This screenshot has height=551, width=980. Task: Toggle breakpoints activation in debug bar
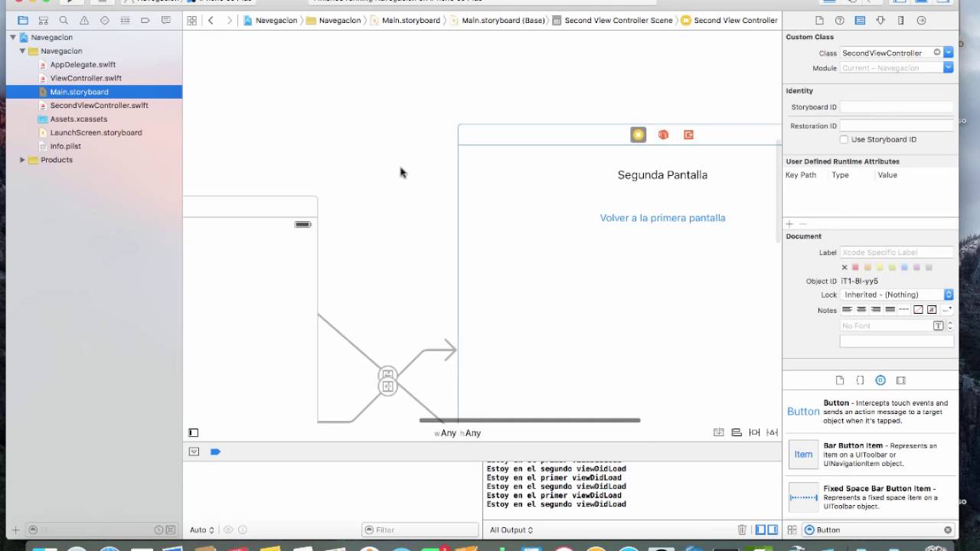coord(215,452)
